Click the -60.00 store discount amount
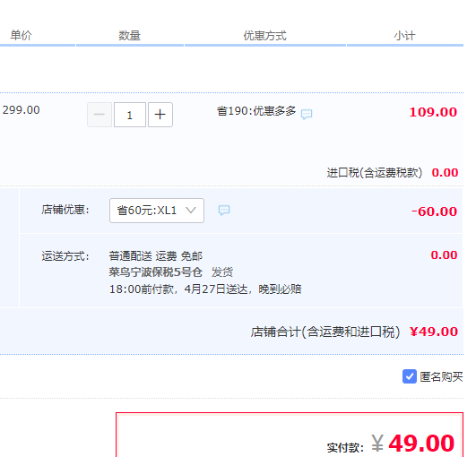Image resolution: width=476 pixels, height=457 pixels. click(434, 211)
